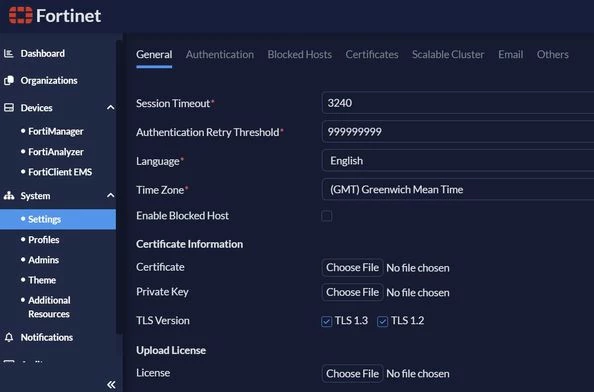594x392 pixels.
Task: Choose File for Private Key
Action: [352, 292]
